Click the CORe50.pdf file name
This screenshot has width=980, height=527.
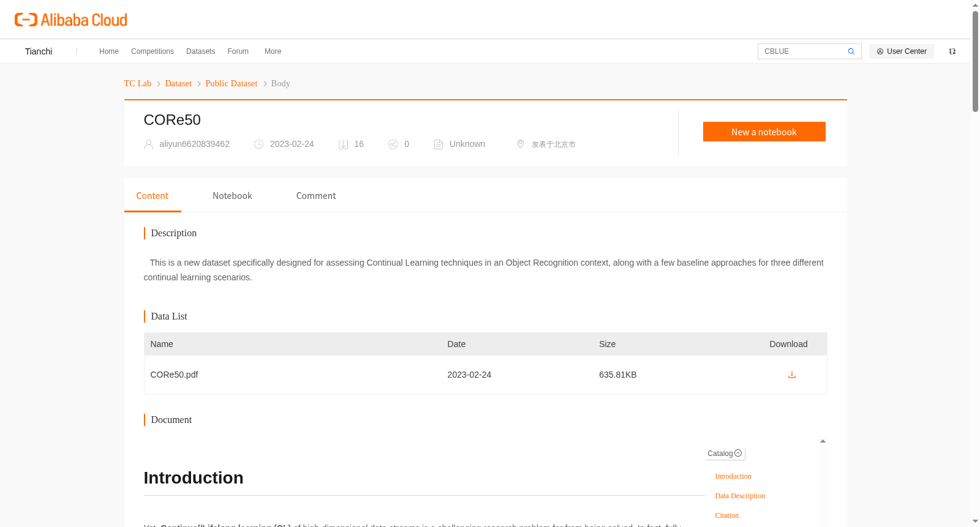click(x=175, y=375)
